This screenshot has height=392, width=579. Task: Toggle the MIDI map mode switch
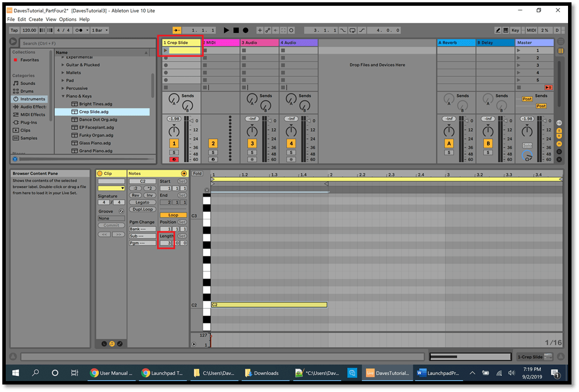click(x=531, y=30)
